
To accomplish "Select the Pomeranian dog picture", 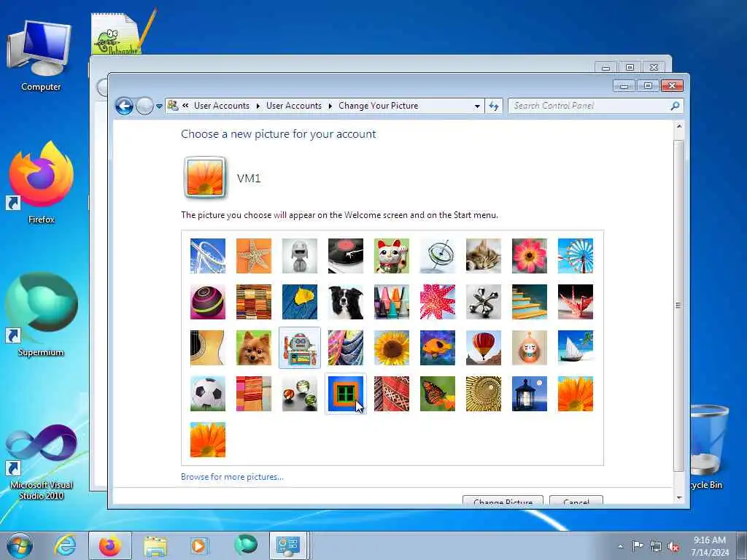I will pyautogui.click(x=254, y=348).
